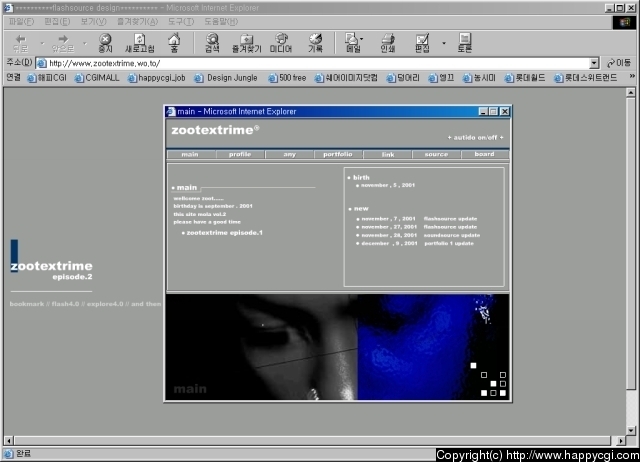Click the bookmark link under episode.2
Image resolution: width=640 pixels, height=462 pixels.
27,304
